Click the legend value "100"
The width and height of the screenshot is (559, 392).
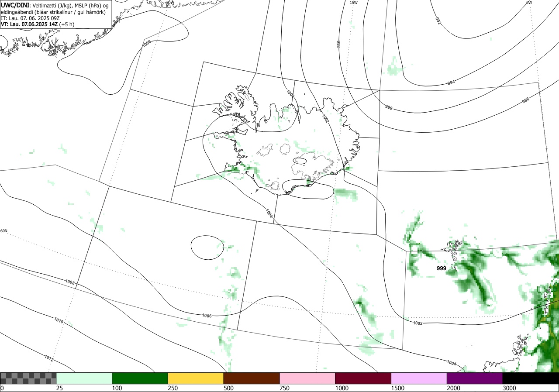117,388
